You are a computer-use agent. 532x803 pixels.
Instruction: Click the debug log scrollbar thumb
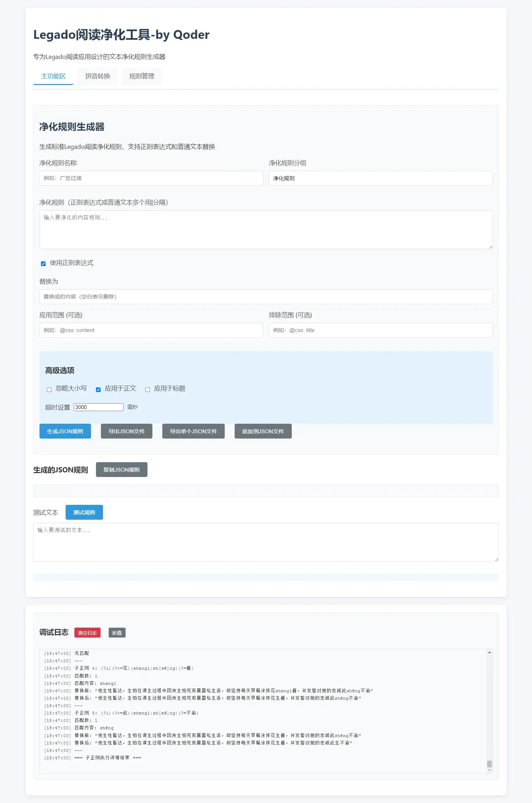pyautogui.click(x=489, y=764)
